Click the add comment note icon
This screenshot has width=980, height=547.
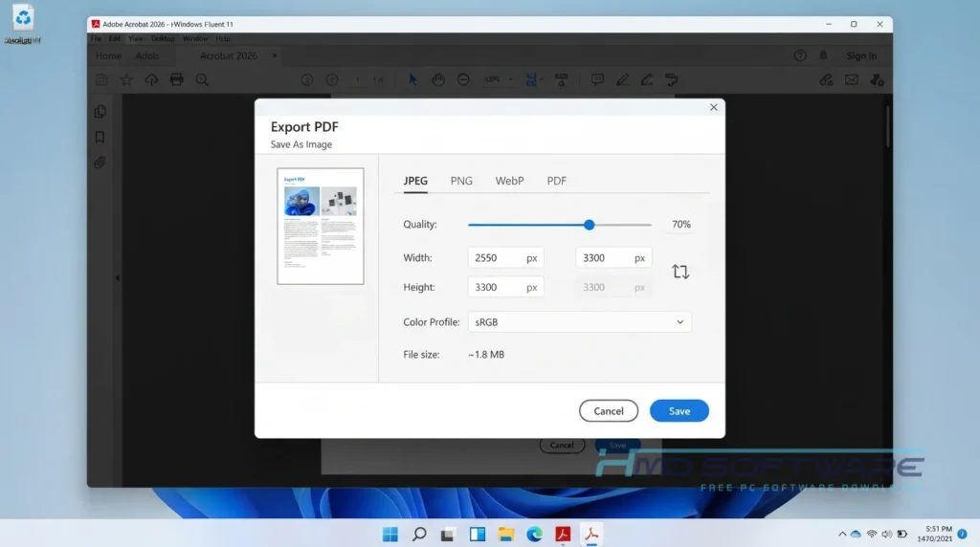tap(597, 79)
